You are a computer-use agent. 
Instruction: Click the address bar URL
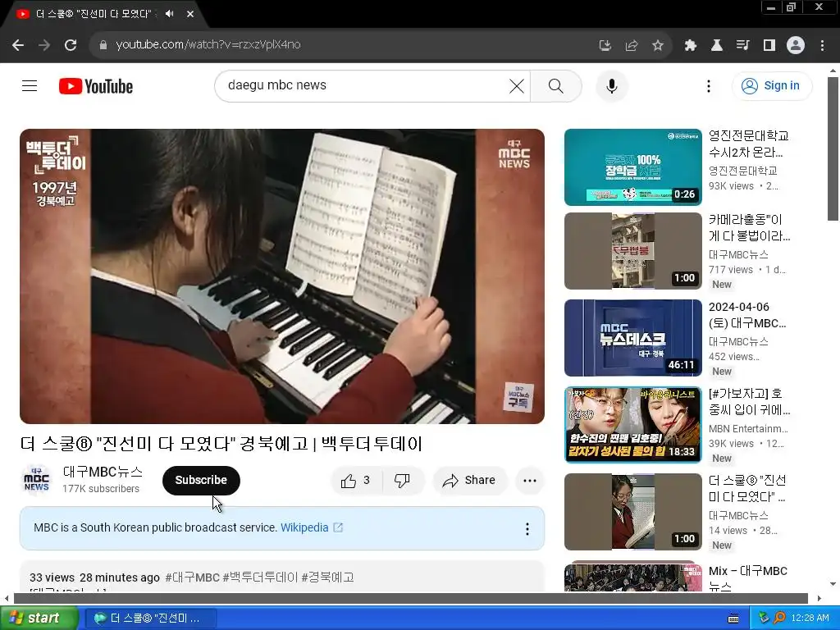[x=208, y=44]
